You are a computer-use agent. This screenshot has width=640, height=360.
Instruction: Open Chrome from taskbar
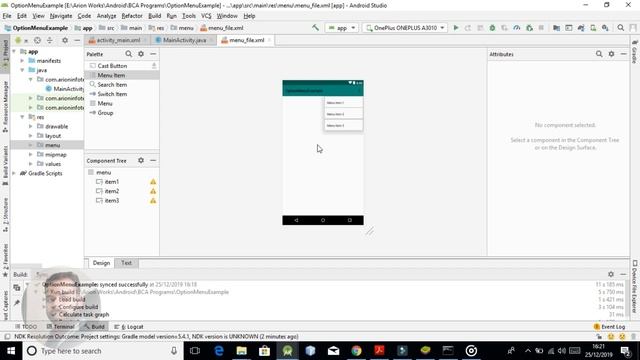click(356, 351)
